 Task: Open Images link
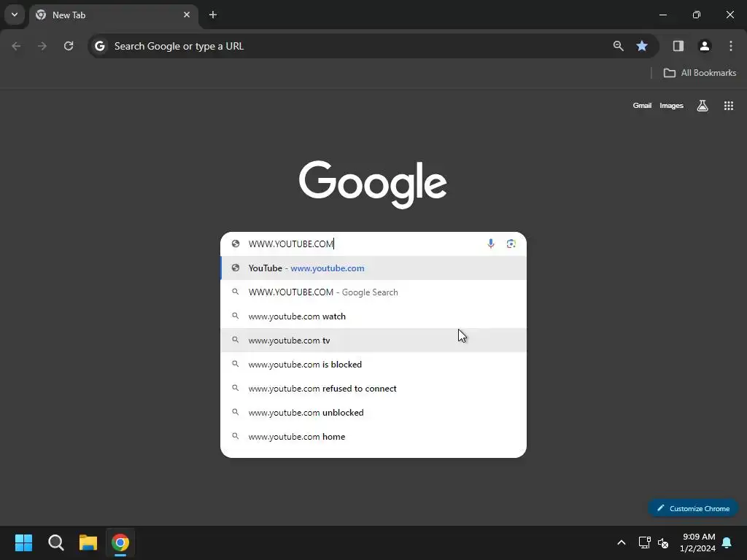pyautogui.click(x=671, y=106)
